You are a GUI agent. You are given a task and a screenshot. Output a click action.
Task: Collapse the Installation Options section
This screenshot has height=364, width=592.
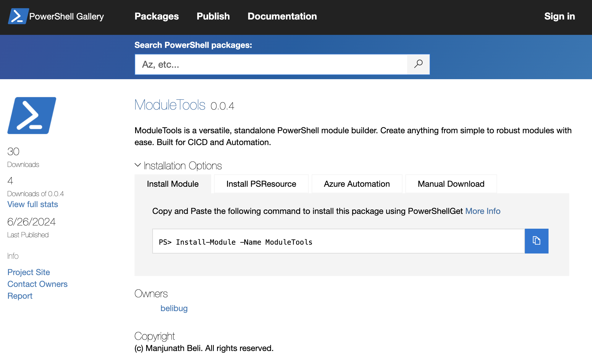pyautogui.click(x=182, y=165)
